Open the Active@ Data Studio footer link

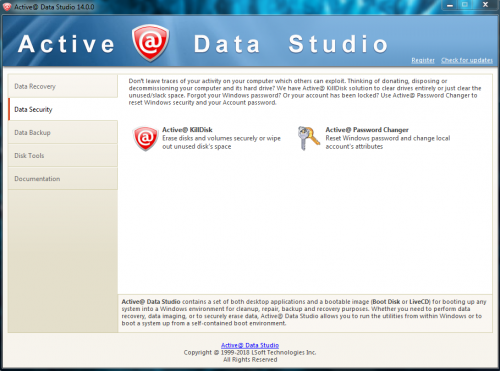250,345
